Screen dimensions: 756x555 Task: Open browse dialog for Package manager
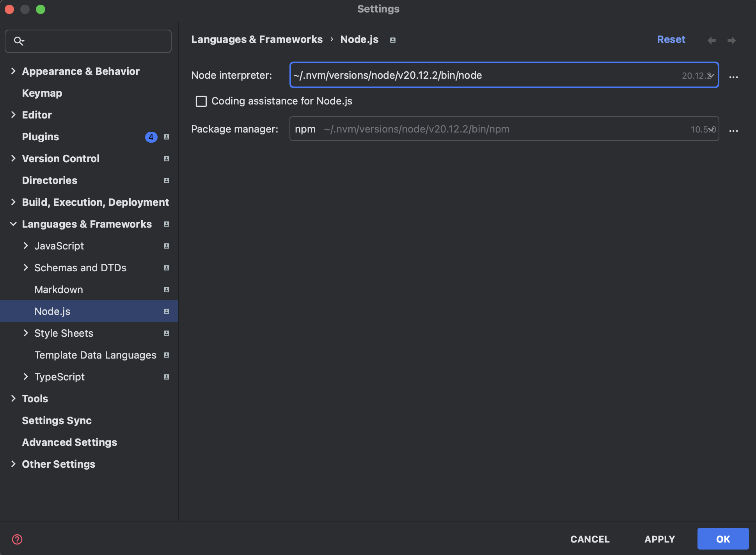(x=733, y=131)
